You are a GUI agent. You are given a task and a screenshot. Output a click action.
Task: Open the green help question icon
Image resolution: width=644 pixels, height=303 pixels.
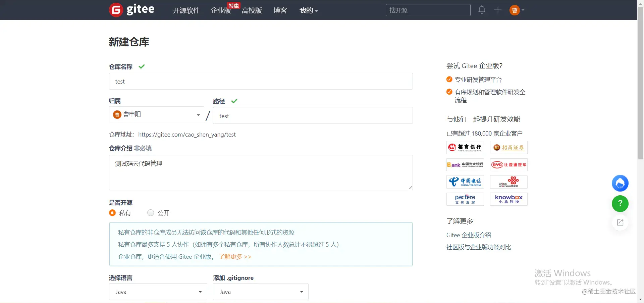point(620,204)
